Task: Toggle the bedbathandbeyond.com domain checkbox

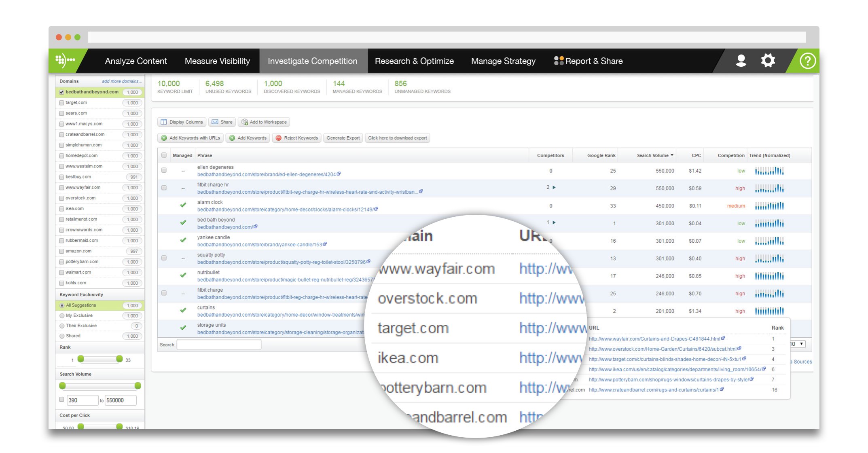Action: click(x=62, y=92)
